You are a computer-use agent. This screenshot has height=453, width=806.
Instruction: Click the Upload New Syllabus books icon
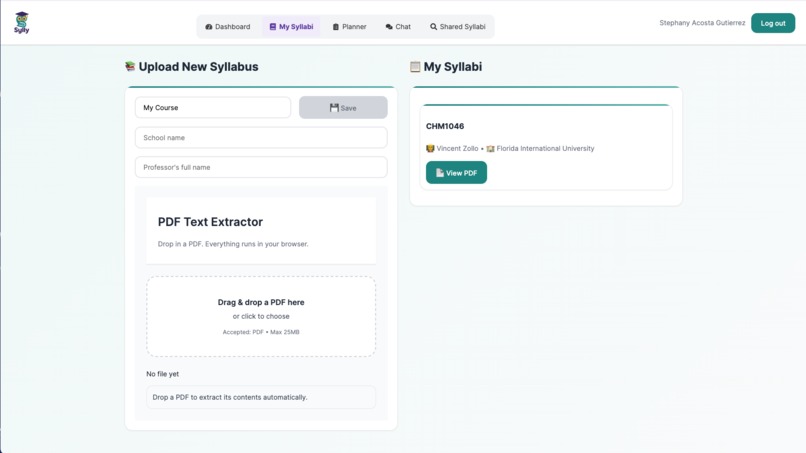[130, 66]
